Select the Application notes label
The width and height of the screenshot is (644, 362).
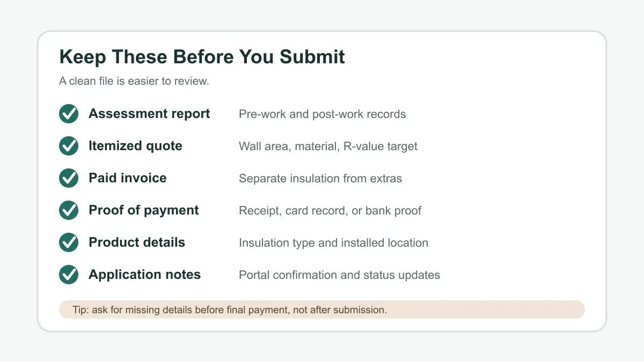145,275
